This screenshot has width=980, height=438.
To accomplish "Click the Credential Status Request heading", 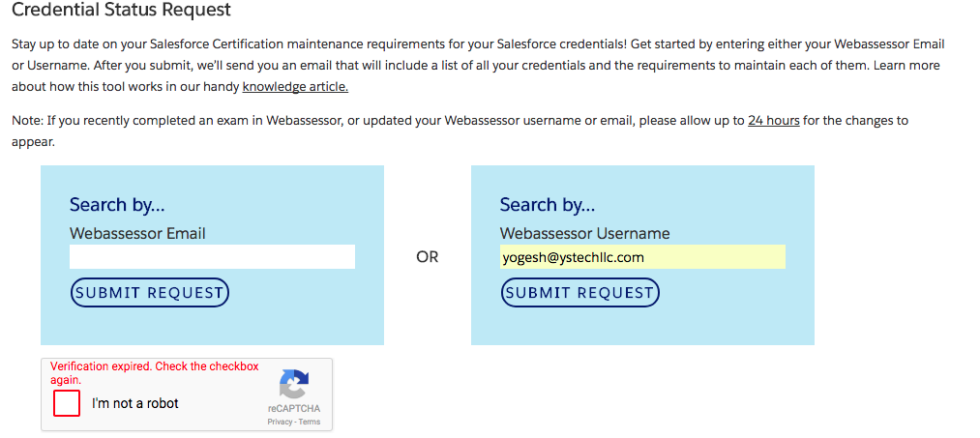I will [121, 12].
